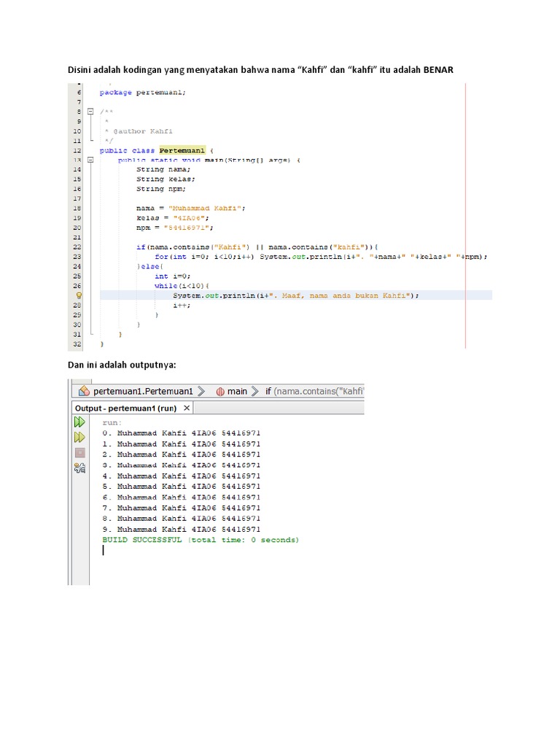
Task: Click the main breadcrumb label
Action: [x=237, y=391]
